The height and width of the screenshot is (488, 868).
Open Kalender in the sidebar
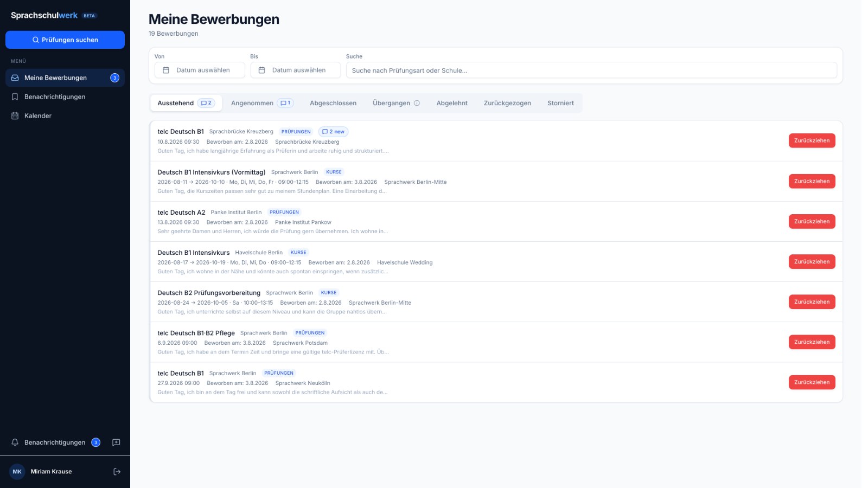(x=65, y=115)
